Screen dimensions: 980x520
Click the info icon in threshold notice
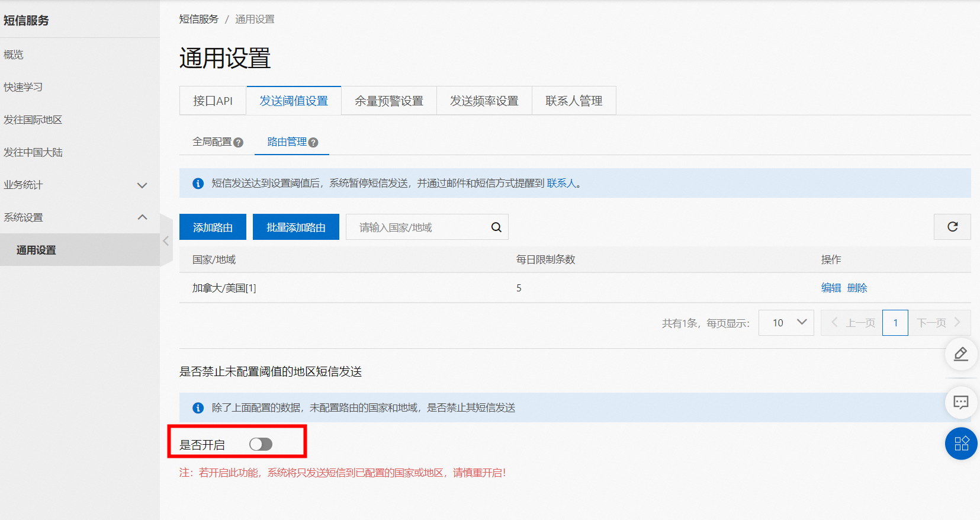point(198,184)
